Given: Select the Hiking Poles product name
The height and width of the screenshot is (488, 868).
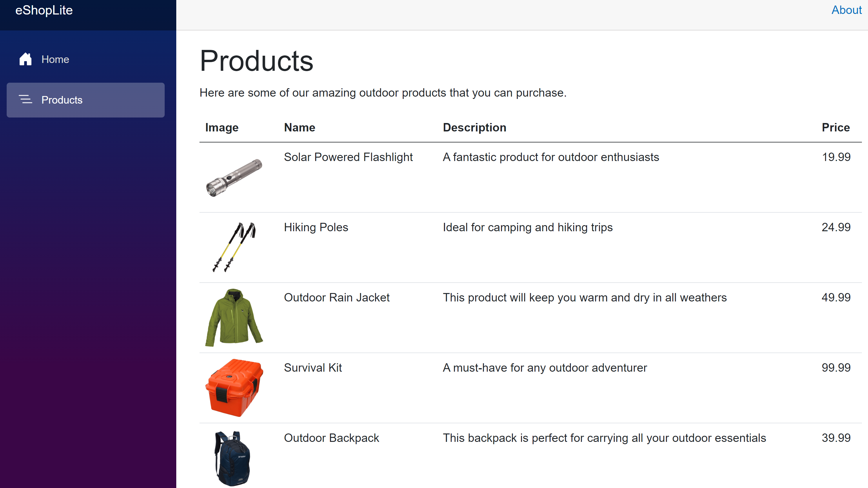Looking at the screenshot, I should pos(316,227).
